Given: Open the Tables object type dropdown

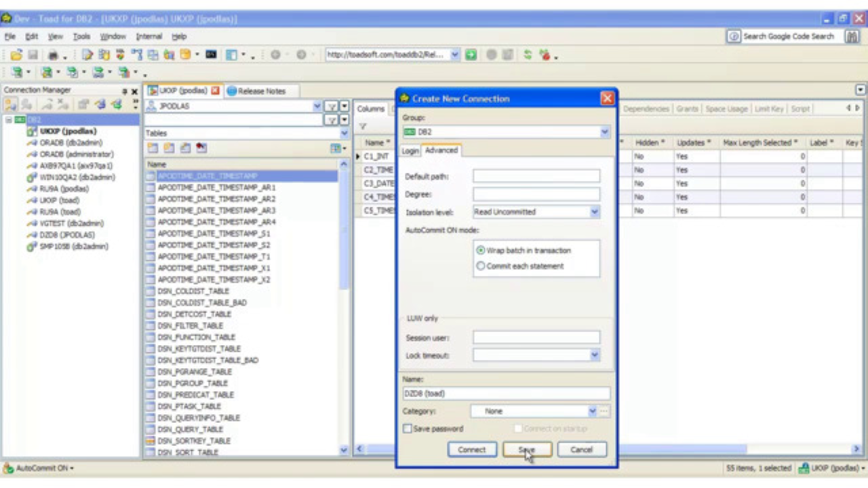Looking at the screenshot, I should [344, 134].
